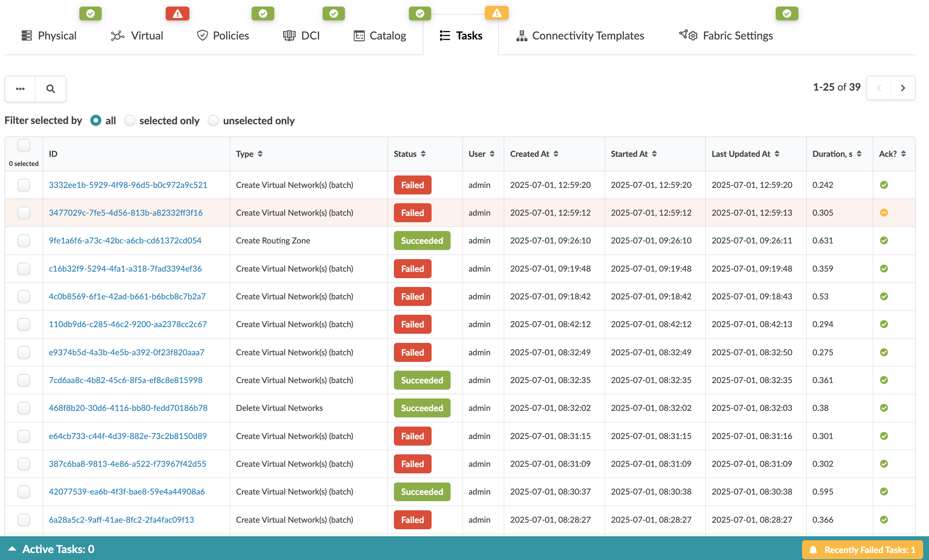Sort the table by Created At column
Viewport: 929px width, 560px height.
556,154
